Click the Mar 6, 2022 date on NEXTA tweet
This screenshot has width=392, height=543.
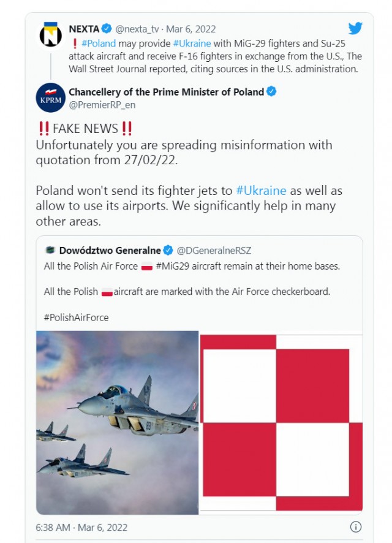(191, 29)
